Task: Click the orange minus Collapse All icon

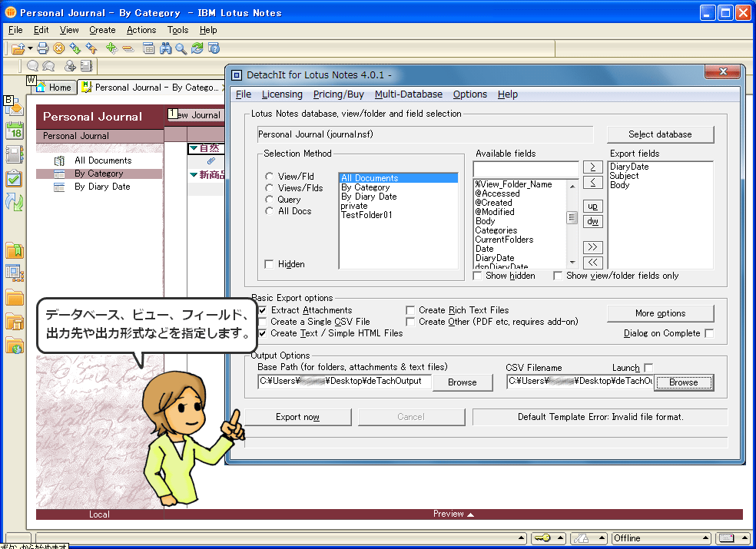Action: [x=128, y=48]
